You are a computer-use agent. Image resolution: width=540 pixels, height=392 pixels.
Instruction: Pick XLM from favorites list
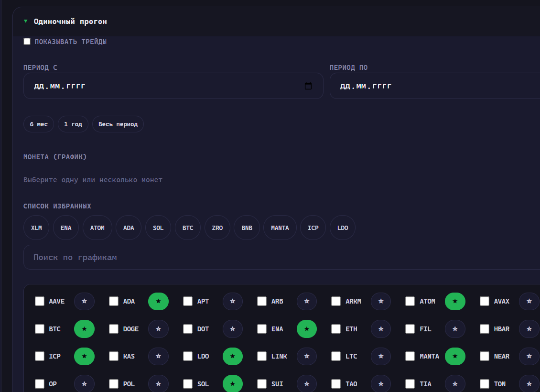click(36, 228)
